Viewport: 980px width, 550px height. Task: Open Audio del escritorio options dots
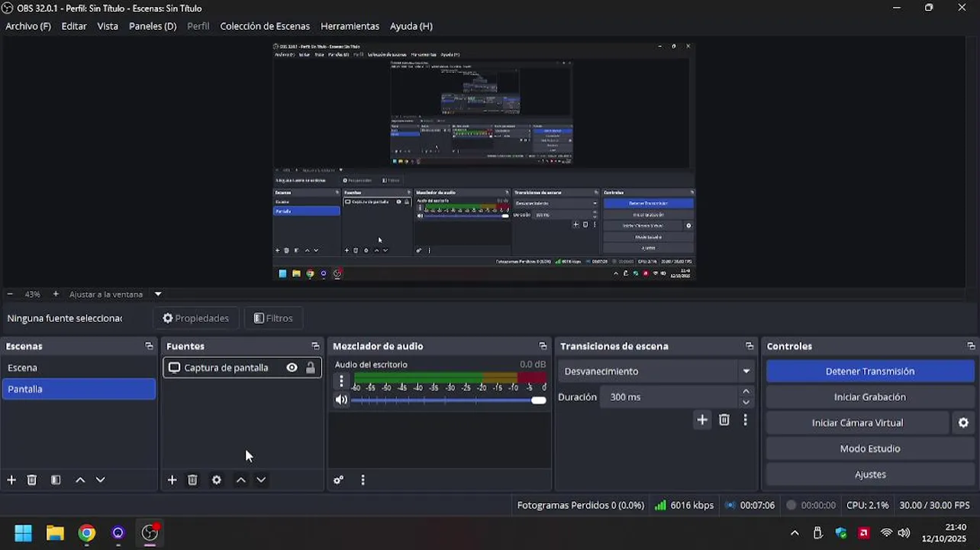click(341, 380)
